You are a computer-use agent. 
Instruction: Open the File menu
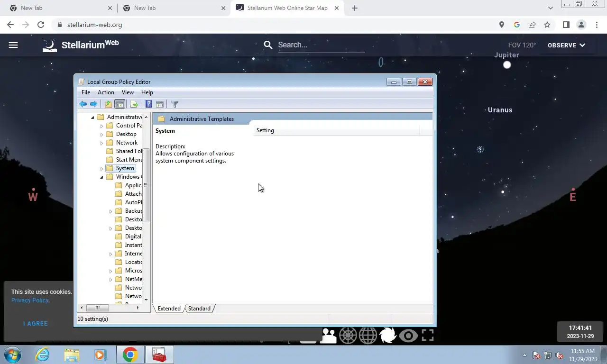pyautogui.click(x=86, y=92)
